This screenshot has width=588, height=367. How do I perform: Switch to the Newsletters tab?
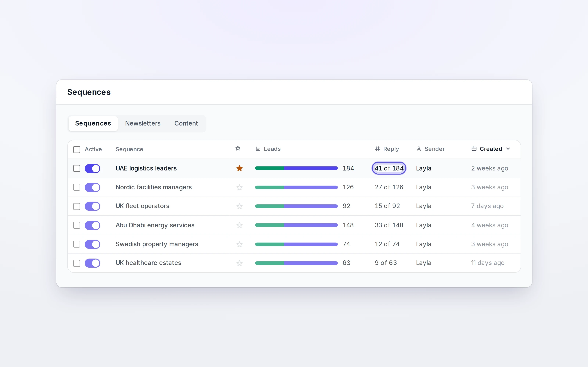click(x=143, y=123)
